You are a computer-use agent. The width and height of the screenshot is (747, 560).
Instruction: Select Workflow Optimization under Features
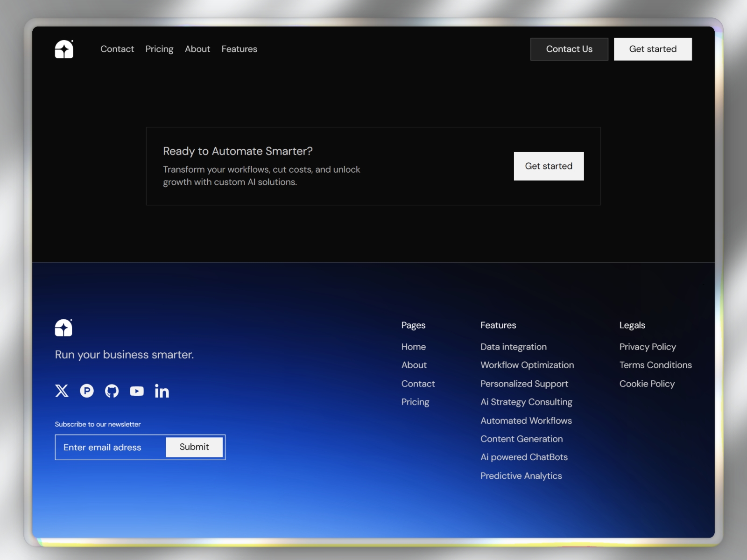tap(527, 365)
